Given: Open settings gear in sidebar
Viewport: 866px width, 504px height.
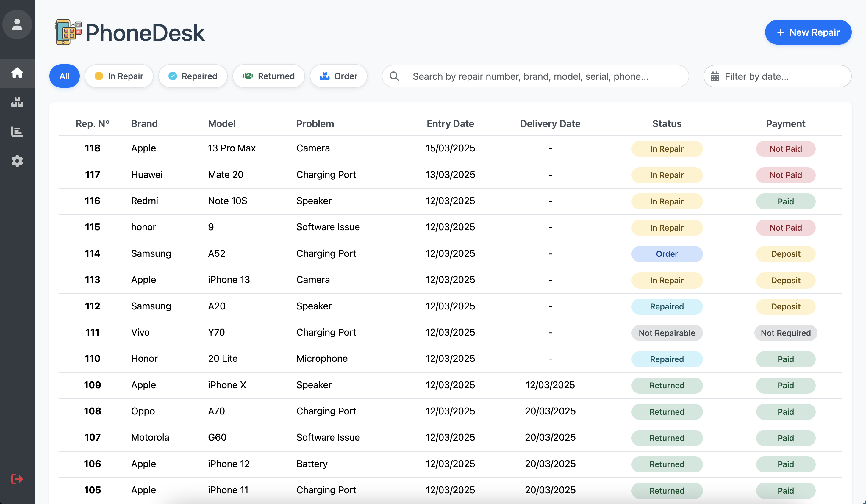Looking at the screenshot, I should click(x=17, y=161).
